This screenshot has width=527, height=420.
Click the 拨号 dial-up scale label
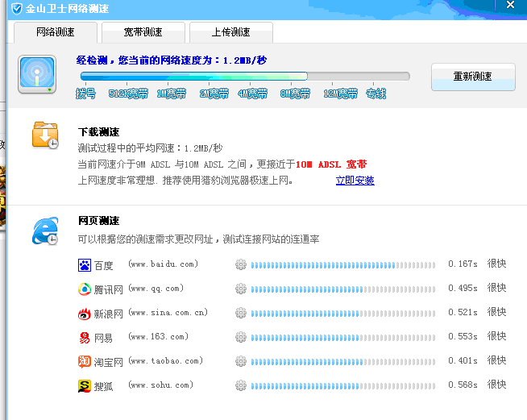tap(85, 94)
